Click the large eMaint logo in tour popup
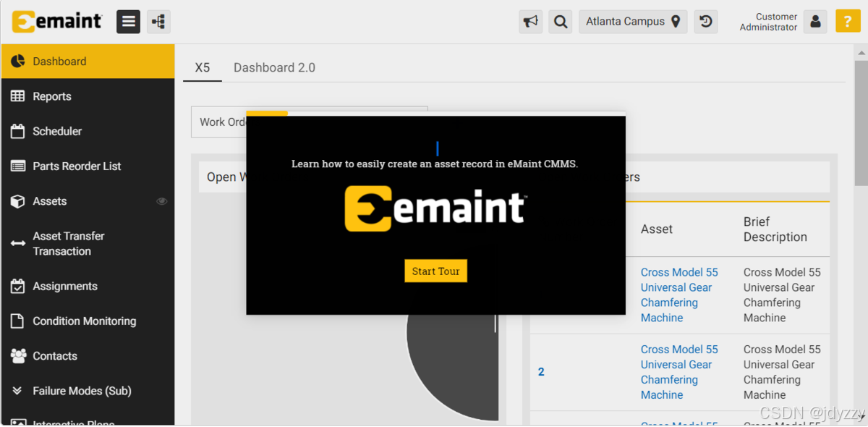 click(x=435, y=208)
